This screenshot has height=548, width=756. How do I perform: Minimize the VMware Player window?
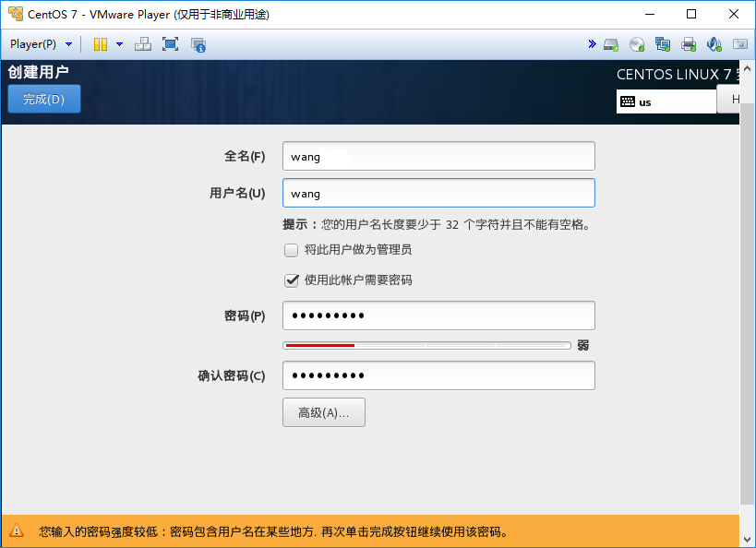point(650,14)
